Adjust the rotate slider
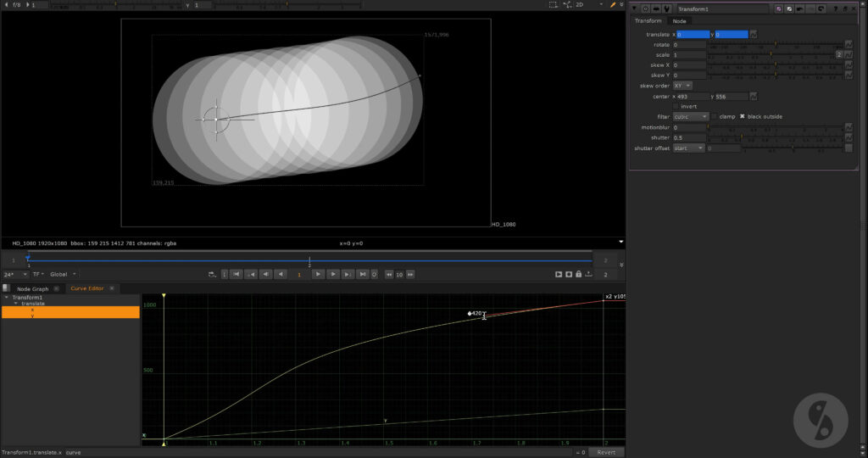 [x=775, y=44]
